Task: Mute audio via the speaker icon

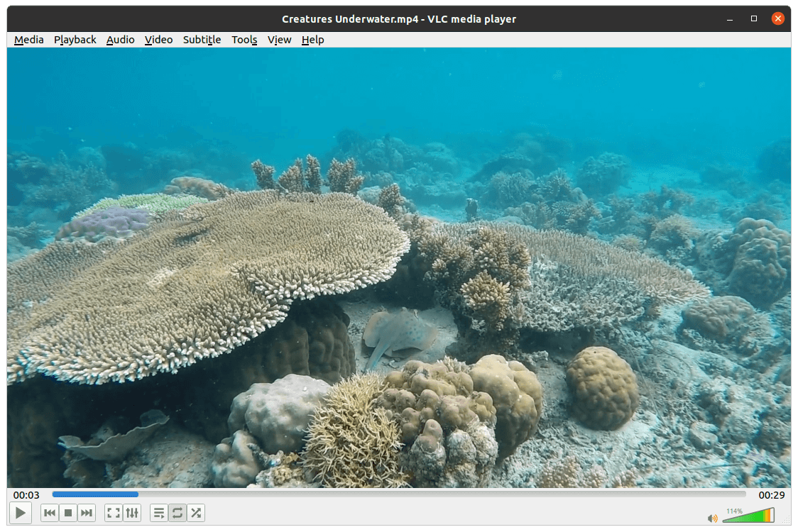Action: [x=712, y=518]
